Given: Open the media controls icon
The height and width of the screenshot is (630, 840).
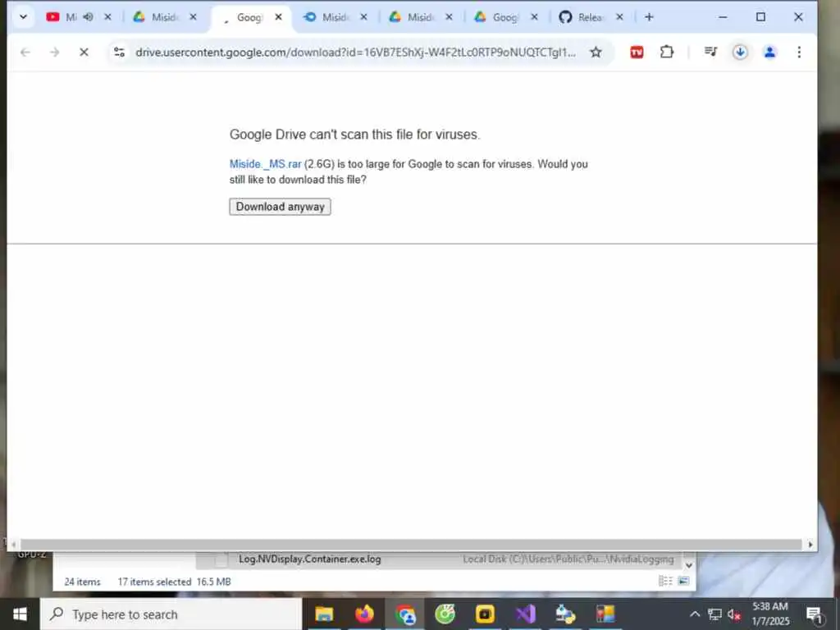Looking at the screenshot, I should click(710, 52).
